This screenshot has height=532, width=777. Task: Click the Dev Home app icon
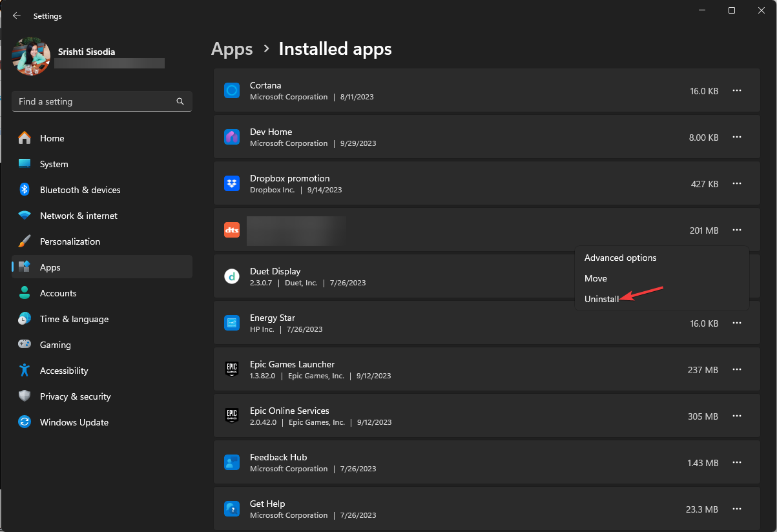coord(232,137)
